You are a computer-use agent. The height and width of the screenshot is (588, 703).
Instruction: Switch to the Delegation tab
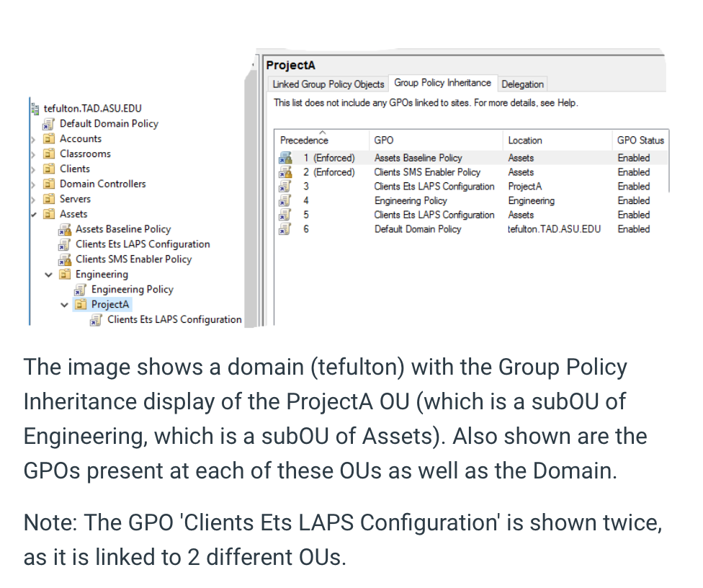point(522,84)
